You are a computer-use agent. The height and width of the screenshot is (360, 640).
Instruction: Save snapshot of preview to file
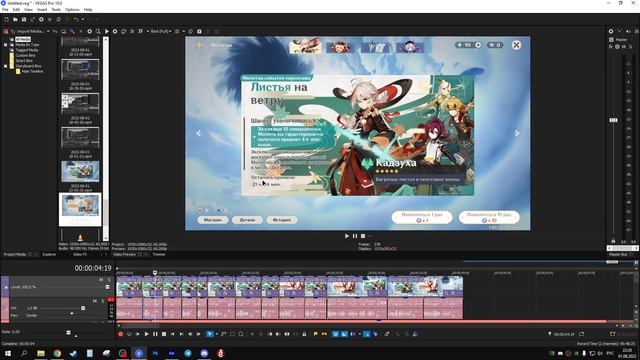click(199, 31)
